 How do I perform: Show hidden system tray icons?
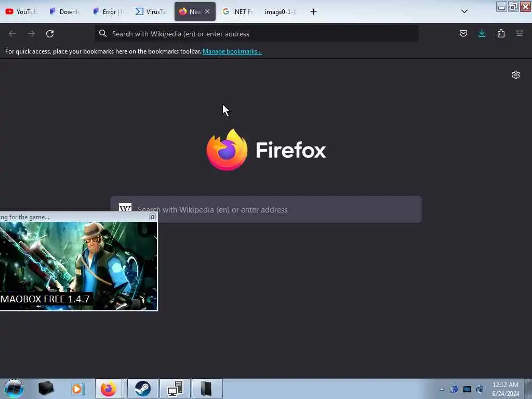442,389
